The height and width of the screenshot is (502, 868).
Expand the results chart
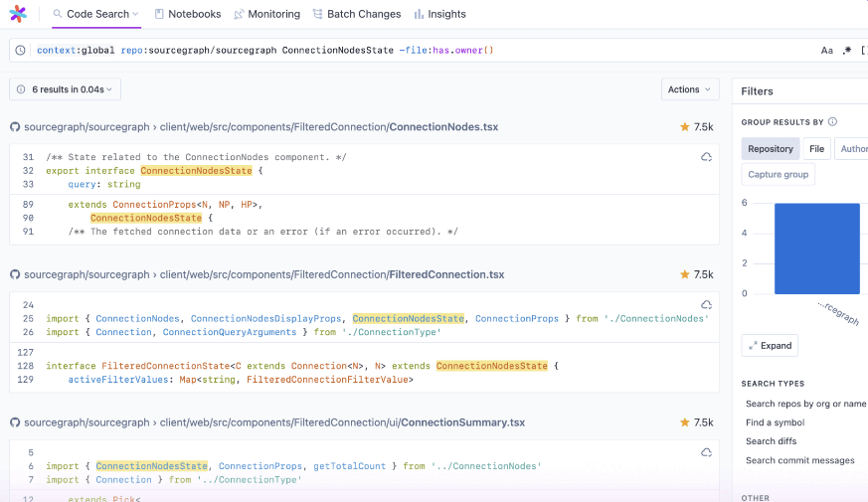click(770, 345)
